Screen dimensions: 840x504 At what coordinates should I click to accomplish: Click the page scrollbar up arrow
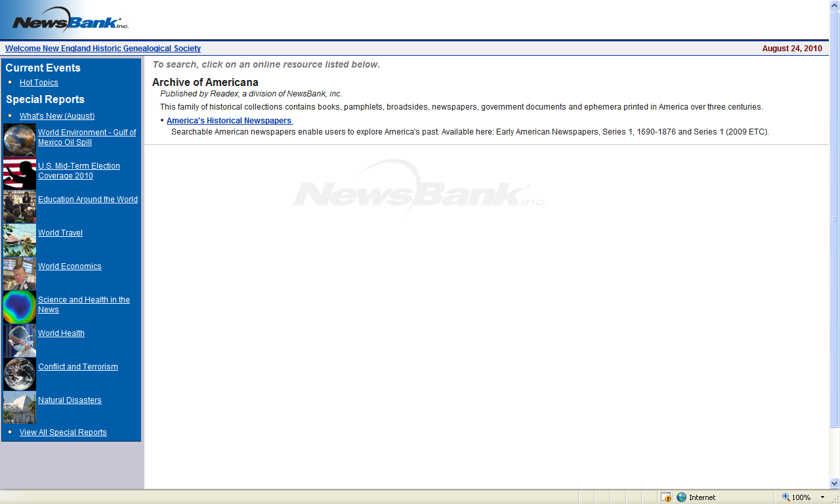coord(835,5)
